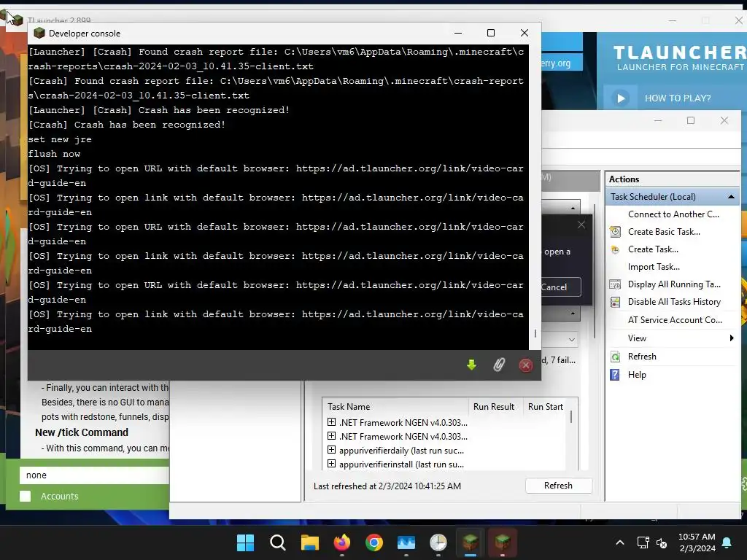
Task: Sort by the Run Start column header
Action: 546,407
